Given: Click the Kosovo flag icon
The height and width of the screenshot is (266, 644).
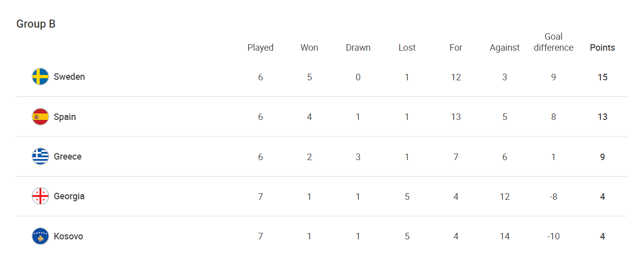Looking at the screenshot, I should pos(40,236).
